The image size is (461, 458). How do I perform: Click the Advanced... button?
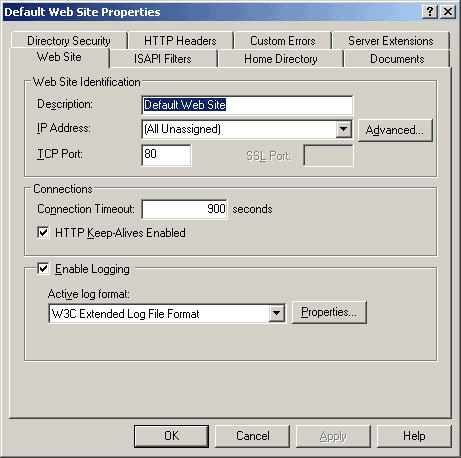pyautogui.click(x=395, y=130)
